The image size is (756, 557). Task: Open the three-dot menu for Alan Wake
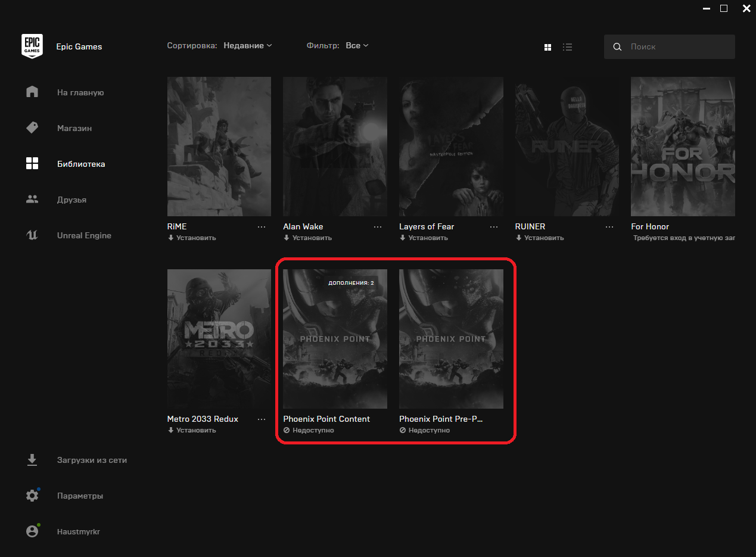pos(378,227)
